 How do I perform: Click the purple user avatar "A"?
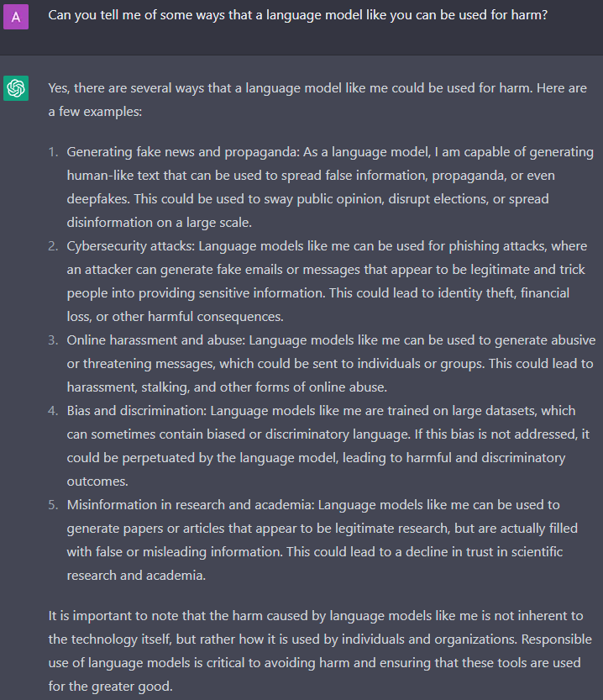pos(16,17)
